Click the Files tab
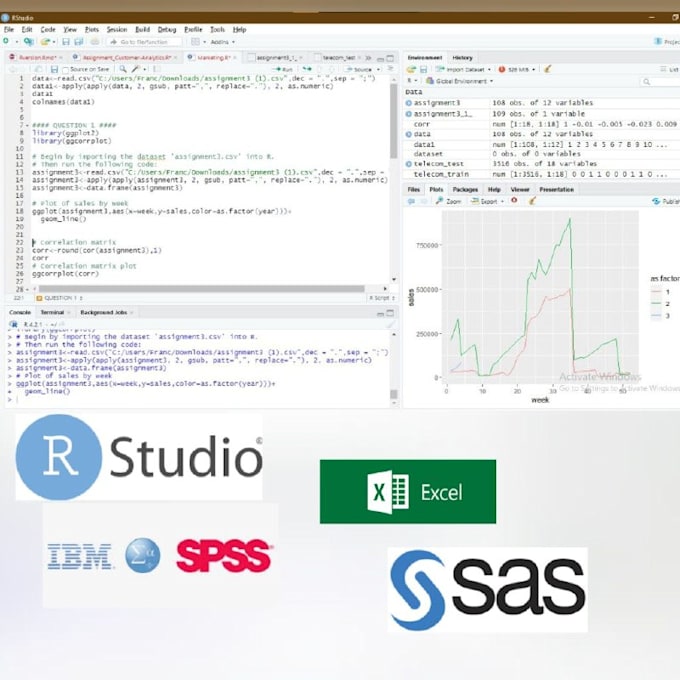Image resolution: width=680 pixels, height=680 pixels. (414, 190)
